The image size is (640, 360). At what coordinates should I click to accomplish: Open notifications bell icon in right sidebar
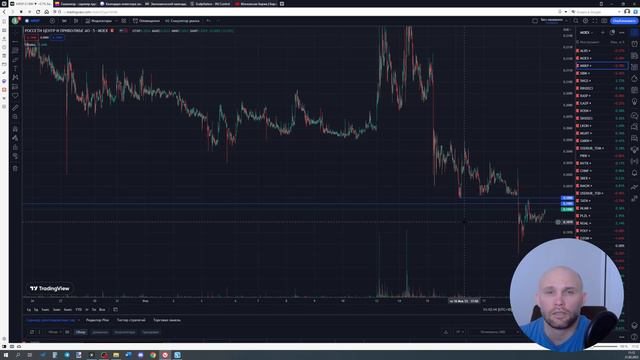click(634, 173)
